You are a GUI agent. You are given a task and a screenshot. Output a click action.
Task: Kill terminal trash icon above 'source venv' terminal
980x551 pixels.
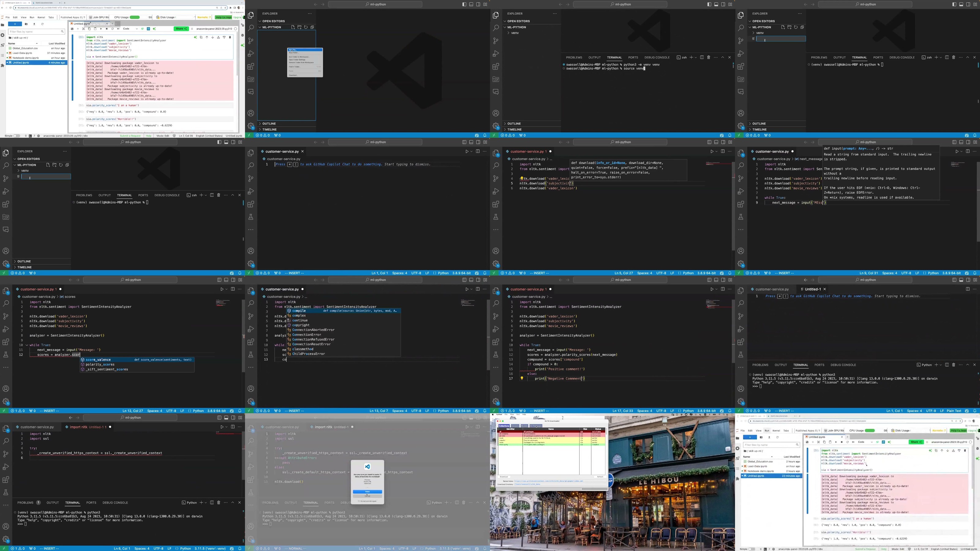click(708, 58)
